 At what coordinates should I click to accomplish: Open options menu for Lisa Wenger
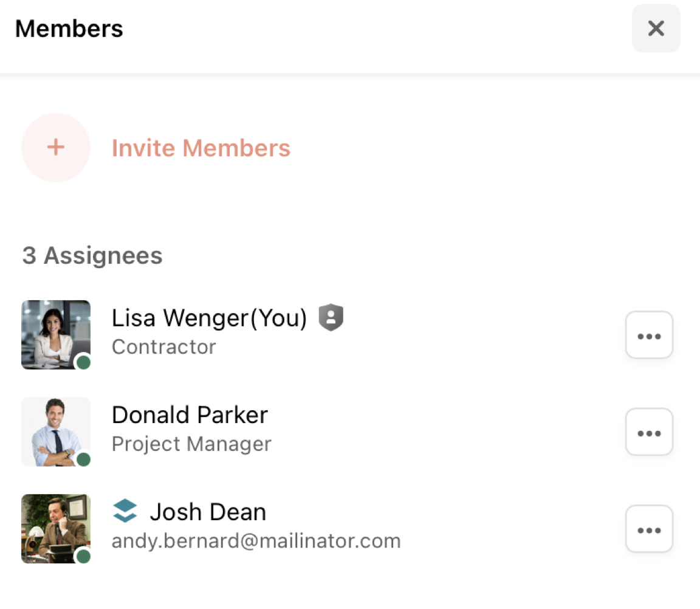[x=649, y=335]
